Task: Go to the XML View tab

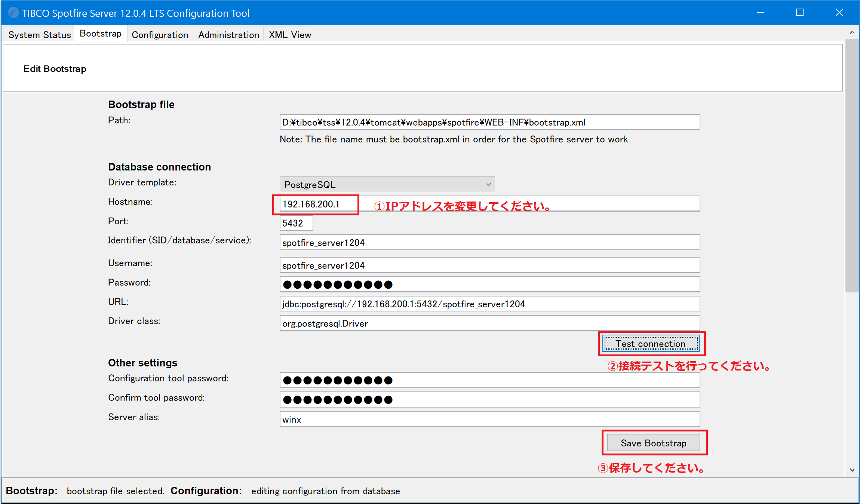Action: point(290,35)
